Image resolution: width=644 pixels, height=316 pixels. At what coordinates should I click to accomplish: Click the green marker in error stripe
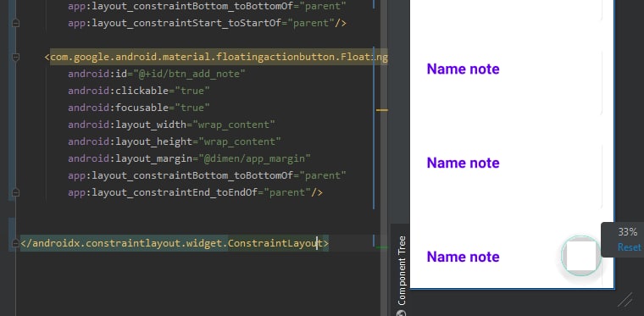tap(382, 247)
